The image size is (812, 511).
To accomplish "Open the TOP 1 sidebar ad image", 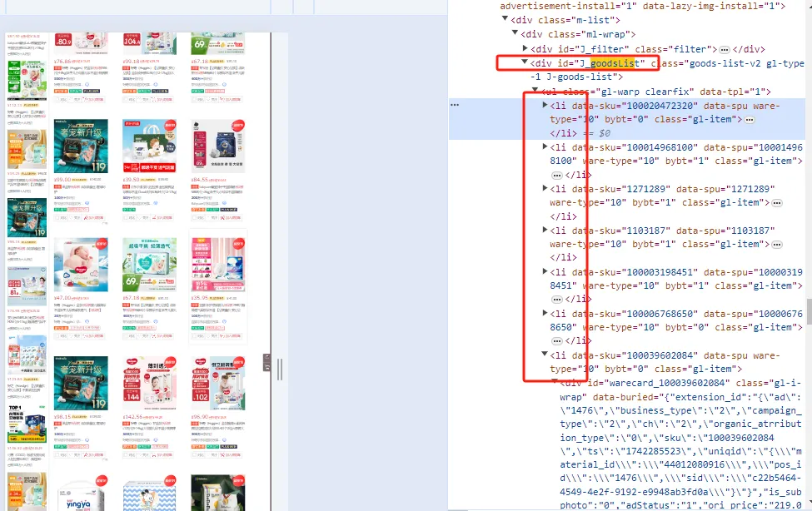I will coord(27,424).
